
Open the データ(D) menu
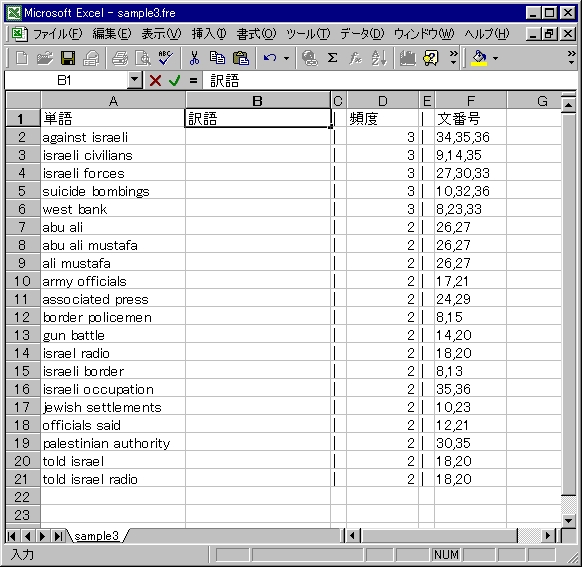pyautogui.click(x=362, y=34)
